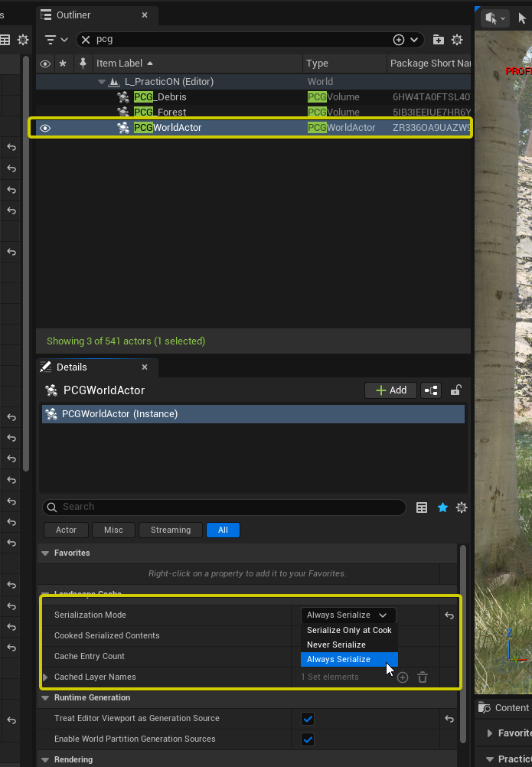Click the Details search input field
The width and height of the screenshot is (532, 767).
coord(230,508)
